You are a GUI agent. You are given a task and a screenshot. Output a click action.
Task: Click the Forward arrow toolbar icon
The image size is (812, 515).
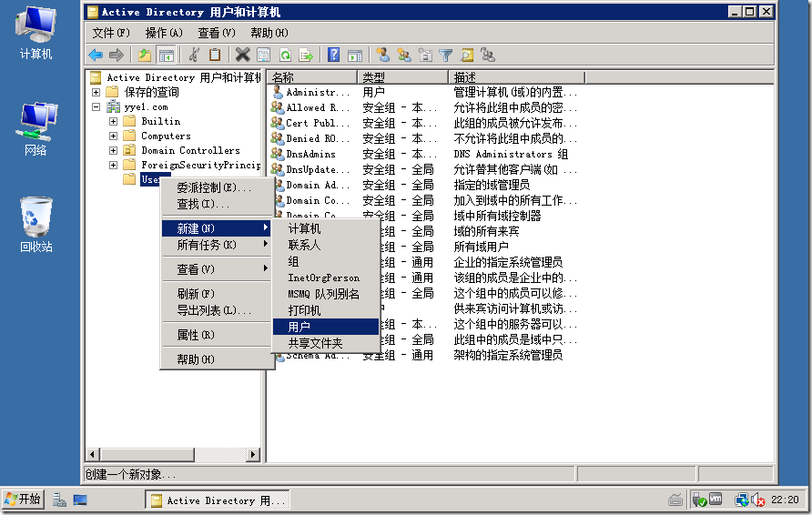pyautogui.click(x=117, y=55)
